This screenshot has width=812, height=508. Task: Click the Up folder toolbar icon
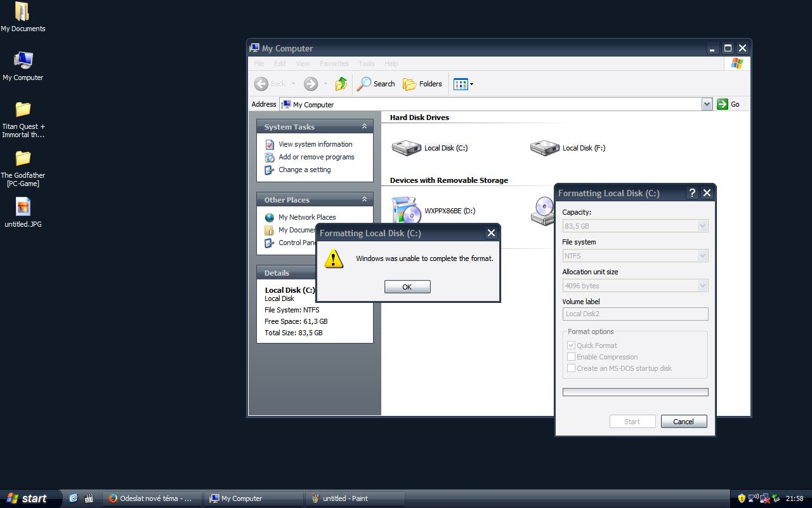coord(341,84)
